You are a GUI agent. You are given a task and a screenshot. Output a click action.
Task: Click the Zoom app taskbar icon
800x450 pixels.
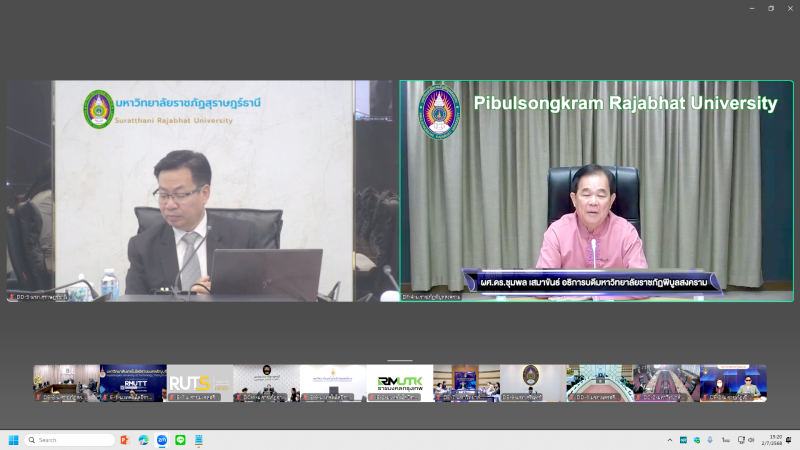(x=162, y=440)
